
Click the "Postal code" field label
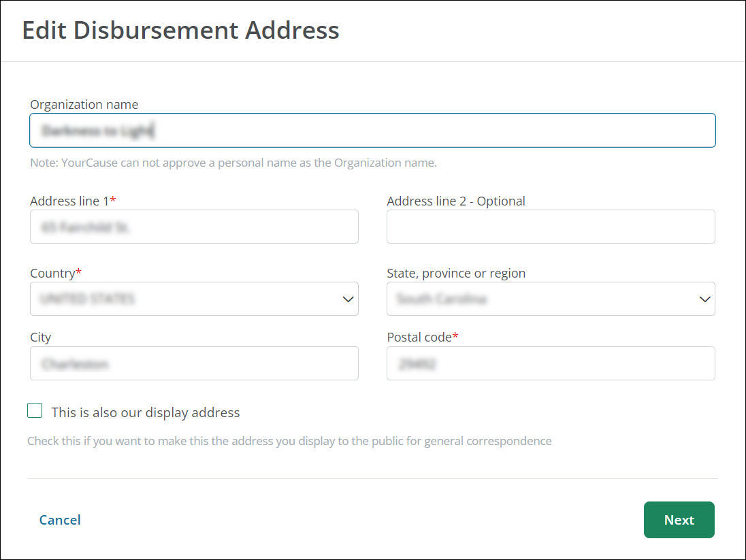coord(419,337)
